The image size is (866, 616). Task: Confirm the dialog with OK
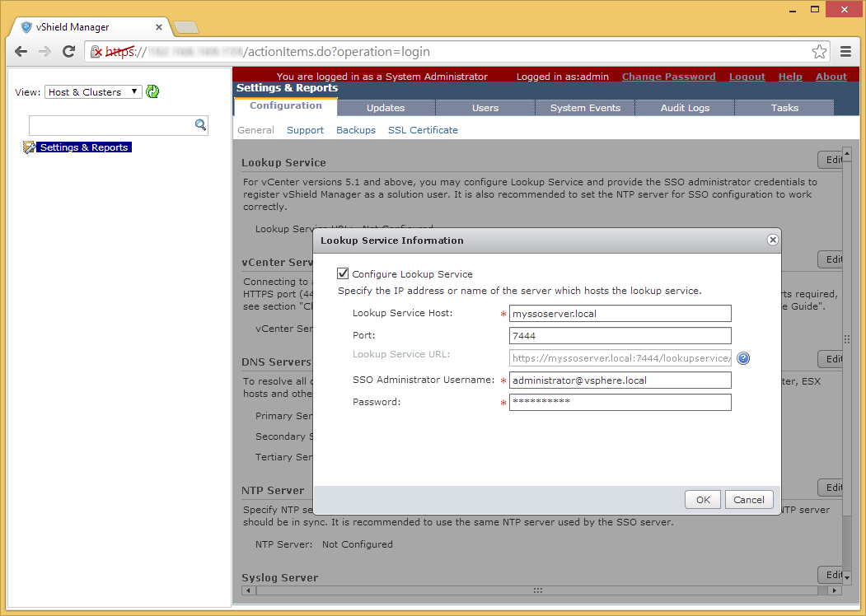(703, 500)
